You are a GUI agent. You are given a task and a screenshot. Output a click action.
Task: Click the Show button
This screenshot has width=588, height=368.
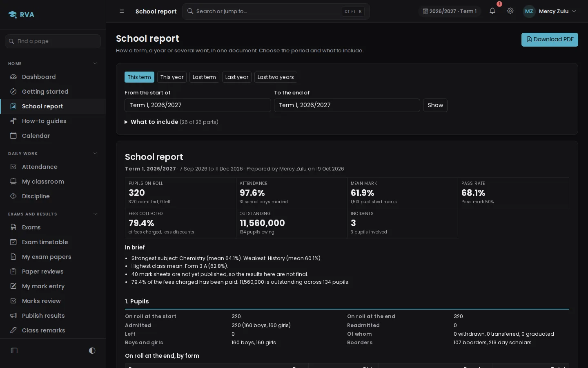pos(435,105)
